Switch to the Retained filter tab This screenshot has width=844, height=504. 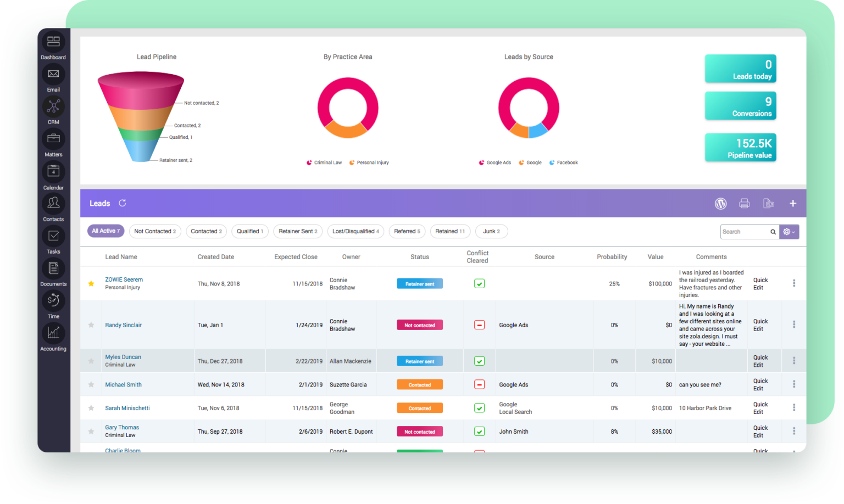(450, 231)
